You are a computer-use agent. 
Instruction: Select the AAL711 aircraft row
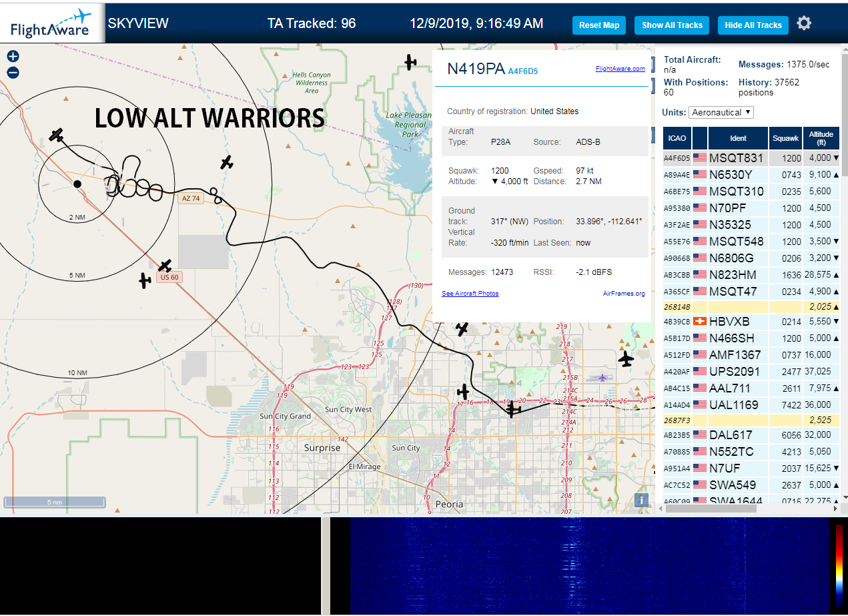tap(751, 388)
